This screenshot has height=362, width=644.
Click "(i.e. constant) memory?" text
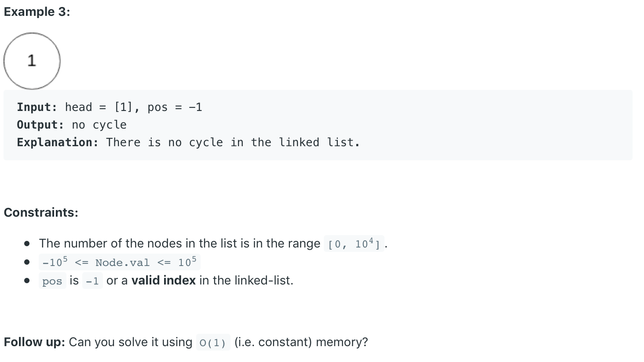coord(301,342)
